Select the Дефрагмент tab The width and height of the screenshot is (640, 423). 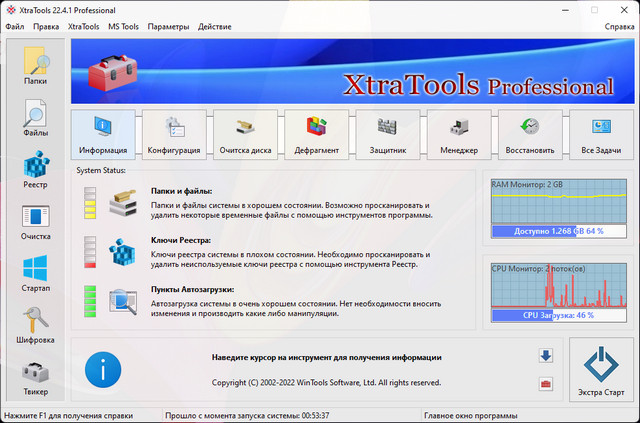click(316, 135)
